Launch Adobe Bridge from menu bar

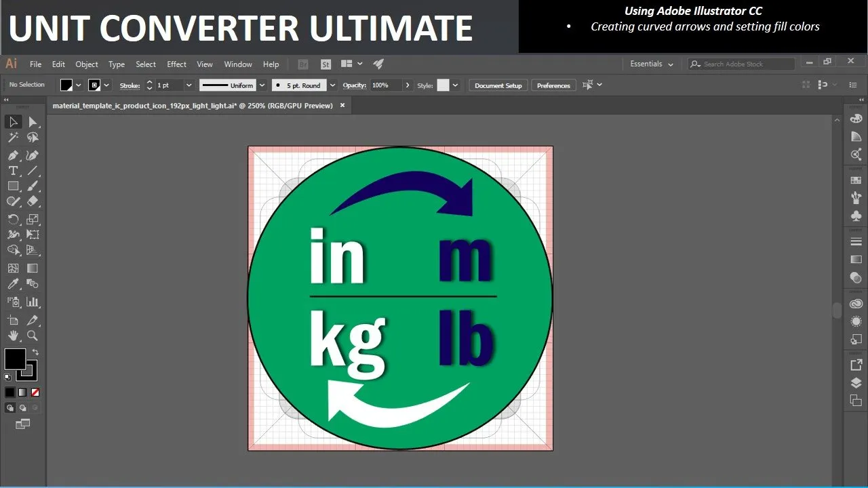(303, 64)
